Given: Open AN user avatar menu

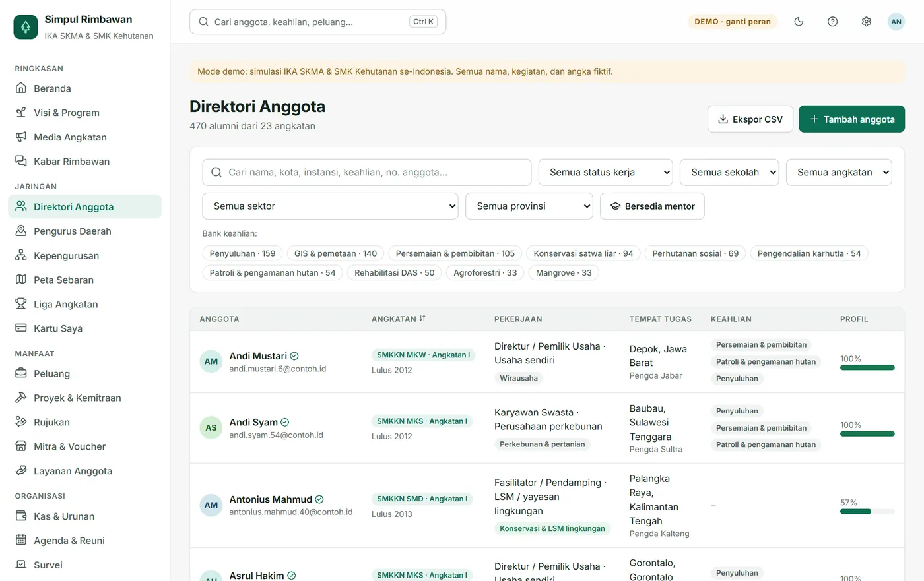Looking at the screenshot, I should (x=896, y=22).
